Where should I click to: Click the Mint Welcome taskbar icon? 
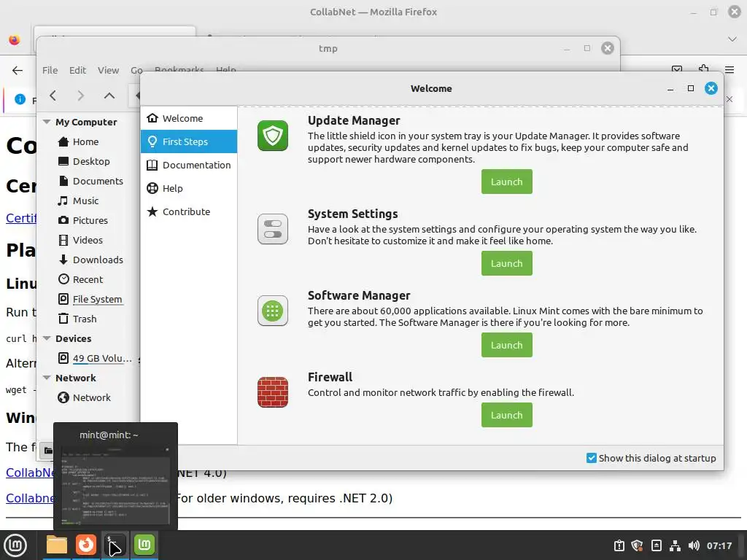click(x=144, y=545)
